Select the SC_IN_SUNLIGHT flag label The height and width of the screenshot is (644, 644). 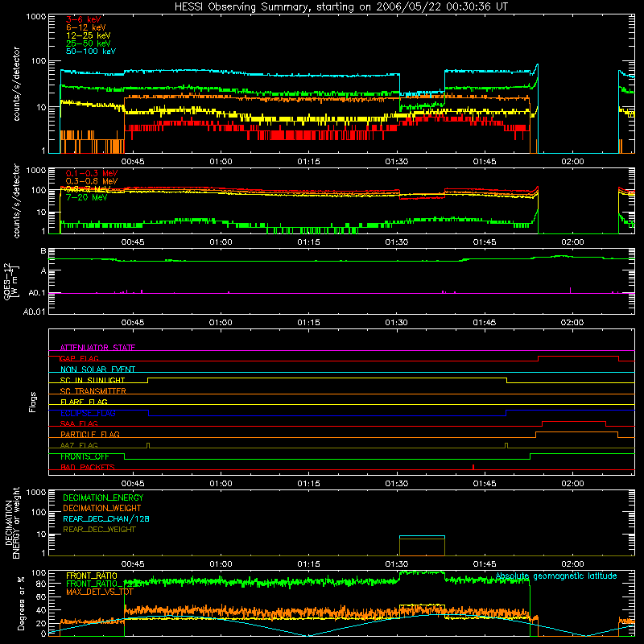(93, 380)
